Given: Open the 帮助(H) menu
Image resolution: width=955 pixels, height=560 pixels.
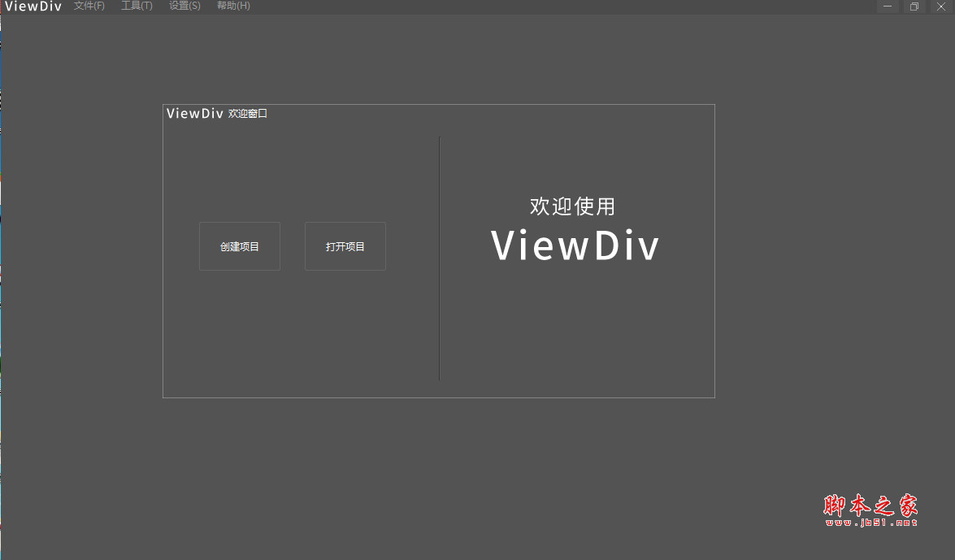Looking at the screenshot, I should (x=233, y=6).
